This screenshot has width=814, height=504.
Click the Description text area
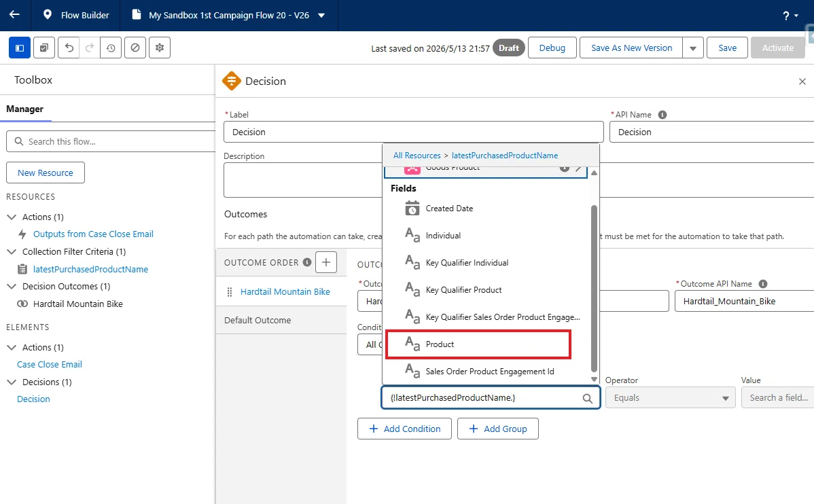point(302,180)
